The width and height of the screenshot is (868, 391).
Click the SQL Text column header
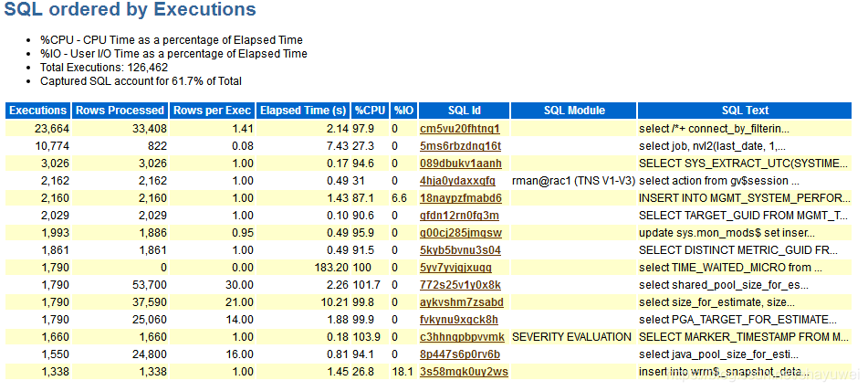point(745,111)
